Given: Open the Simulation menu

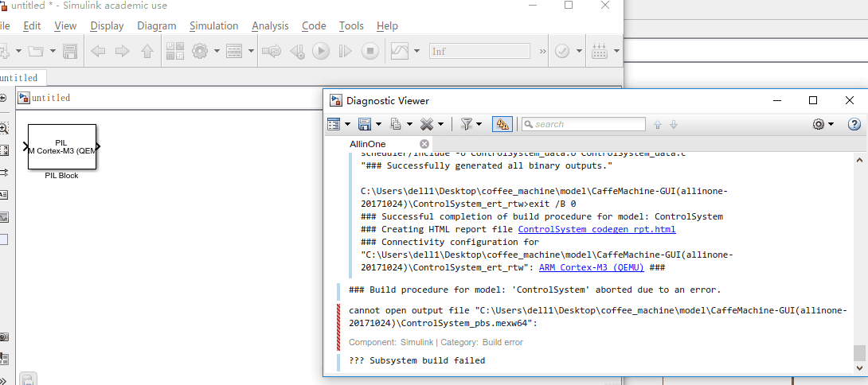Looking at the screenshot, I should click(213, 26).
